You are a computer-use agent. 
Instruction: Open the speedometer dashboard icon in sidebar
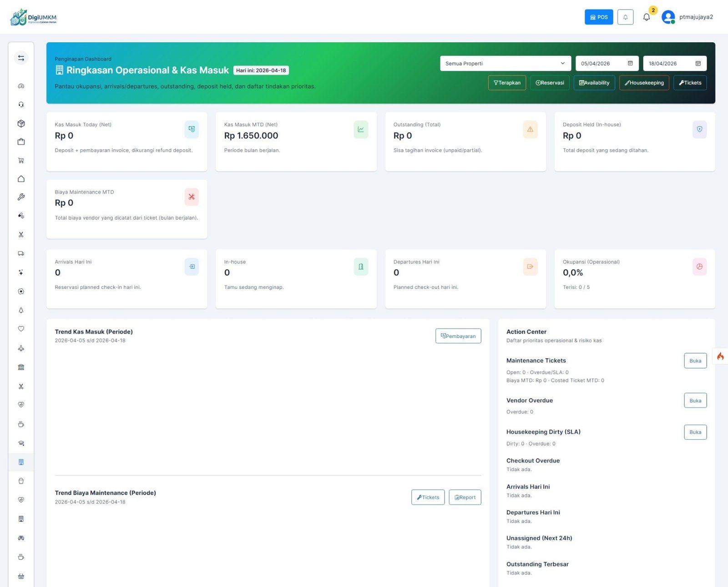21,86
